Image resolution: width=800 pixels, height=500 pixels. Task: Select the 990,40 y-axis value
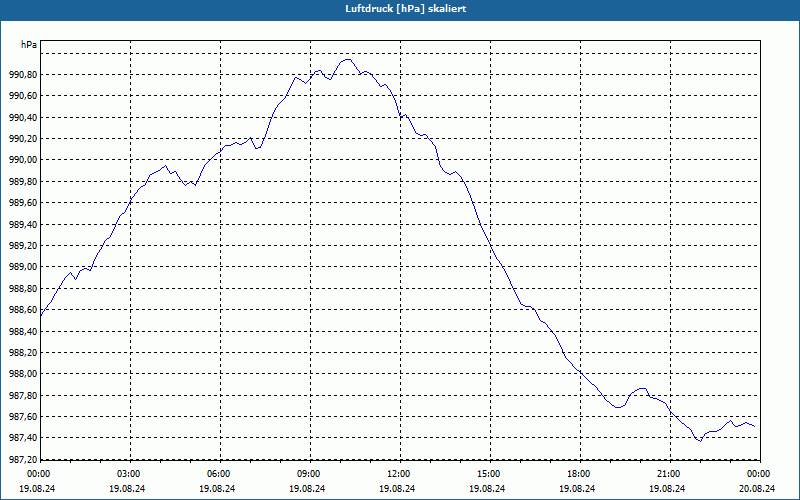(x=23, y=118)
